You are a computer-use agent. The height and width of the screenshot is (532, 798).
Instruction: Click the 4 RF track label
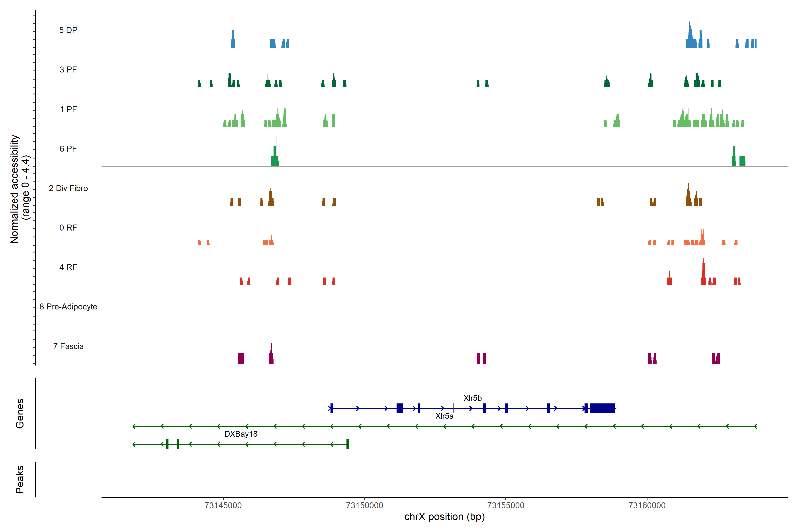[68, 267]
